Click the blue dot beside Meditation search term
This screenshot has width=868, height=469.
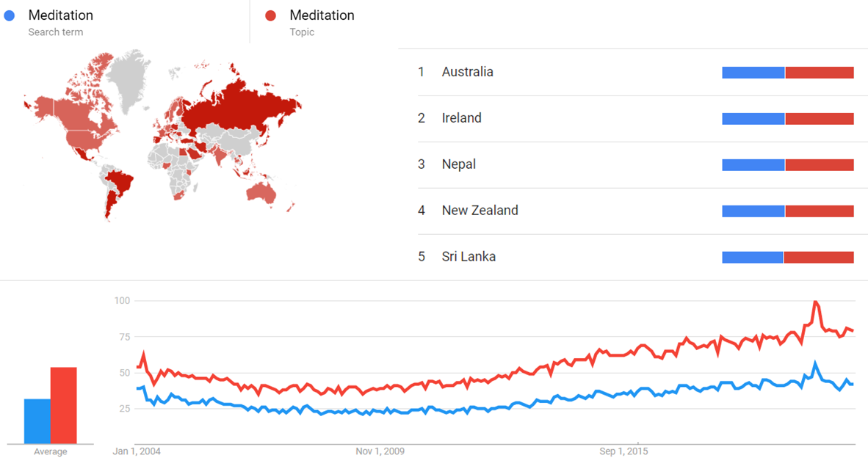point(10,15)
